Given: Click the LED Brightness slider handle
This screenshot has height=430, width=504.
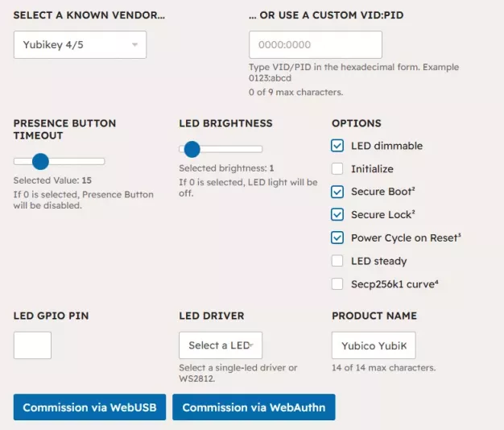Looking at the screenshot, I should click(x=192, y=149).
